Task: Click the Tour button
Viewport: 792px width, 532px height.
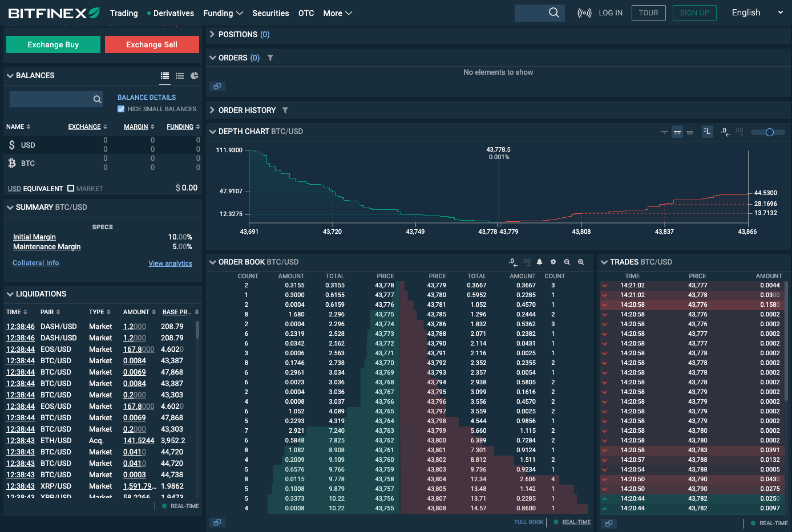Action: tap(648, 13)
